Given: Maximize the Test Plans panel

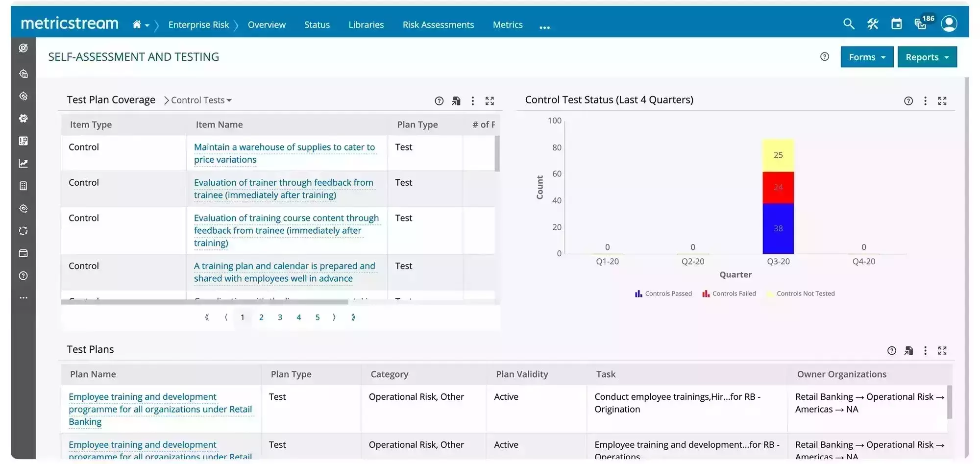Looking at the screenshot, I should coord(942,351).
